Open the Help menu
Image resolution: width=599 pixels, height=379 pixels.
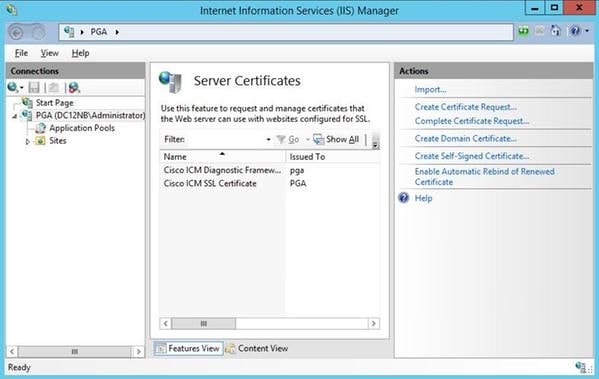pyautogui.click(x=80, y=53)
